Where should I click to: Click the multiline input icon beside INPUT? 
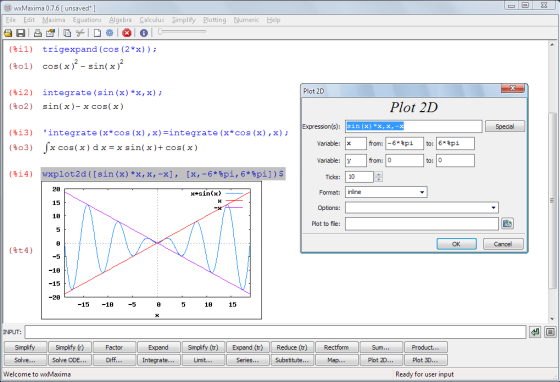(550, 332)
